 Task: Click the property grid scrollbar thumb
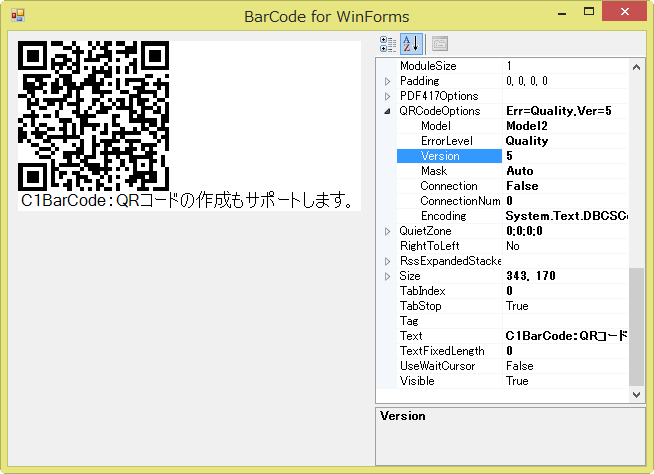click(636, 327)
